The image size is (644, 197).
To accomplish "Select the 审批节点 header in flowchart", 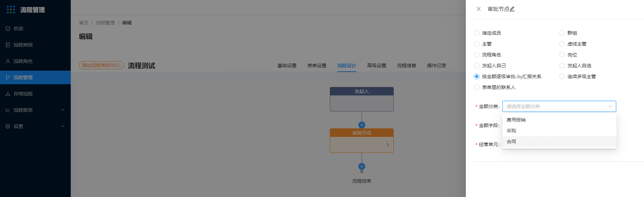I will tap(362, 133).
